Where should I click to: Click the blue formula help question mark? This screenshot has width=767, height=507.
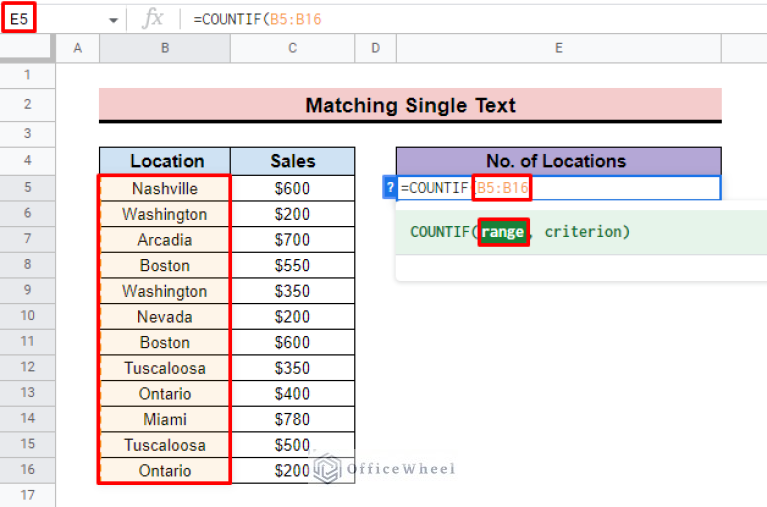(390, 188)
